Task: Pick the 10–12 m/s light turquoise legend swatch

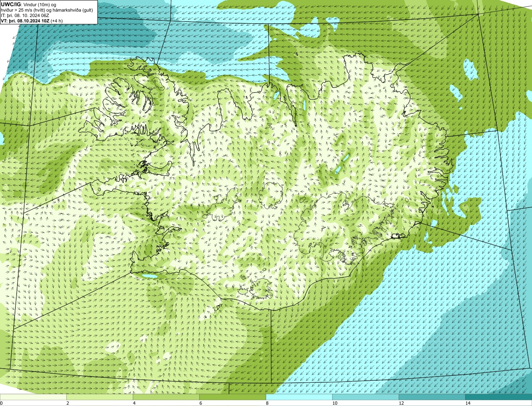Action: click(366, 397)
